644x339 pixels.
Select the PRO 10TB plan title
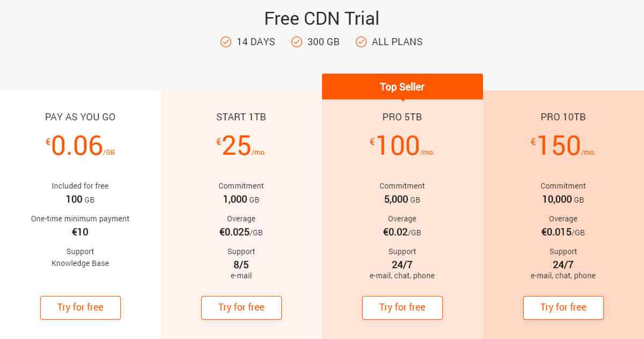[563, 117]
